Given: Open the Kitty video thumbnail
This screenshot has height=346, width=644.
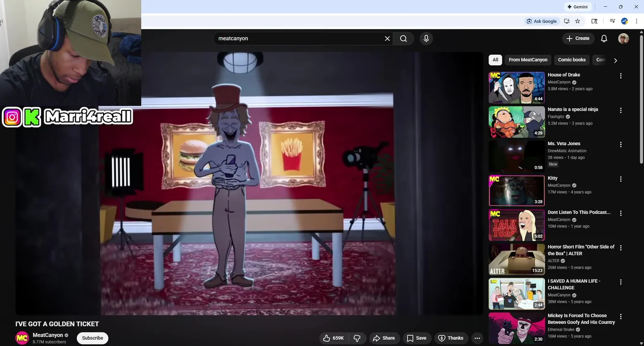Looking at the screenshot, I should pos(517,191).
